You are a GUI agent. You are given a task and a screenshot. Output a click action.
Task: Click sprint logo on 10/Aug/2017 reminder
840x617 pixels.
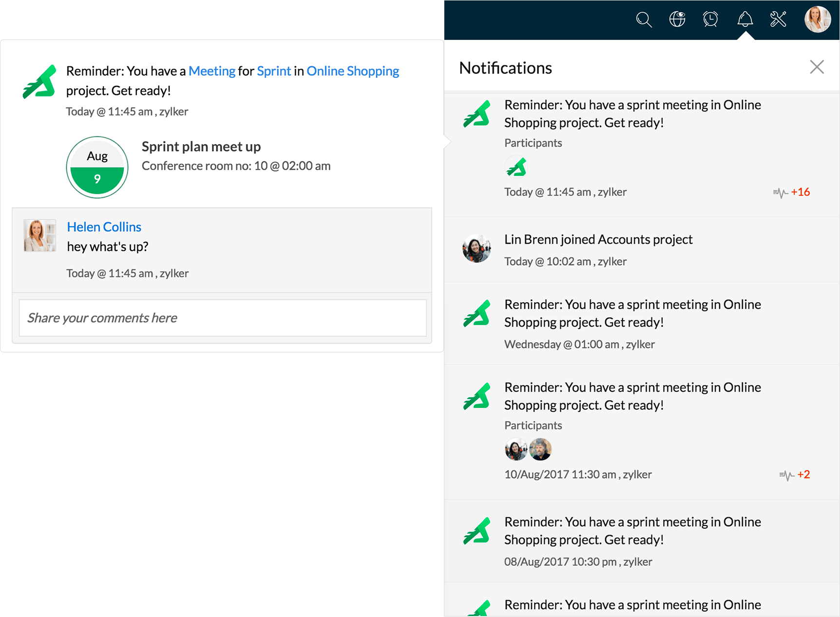[x=477, y=396]
